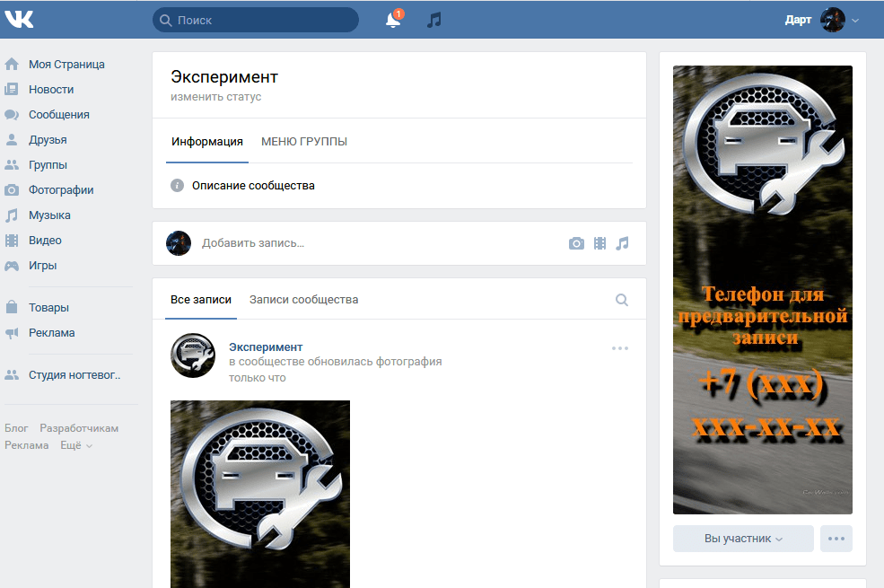The image size is (884, 588).
Task: Click the Добавить запись... field
Action: (253, 243)
